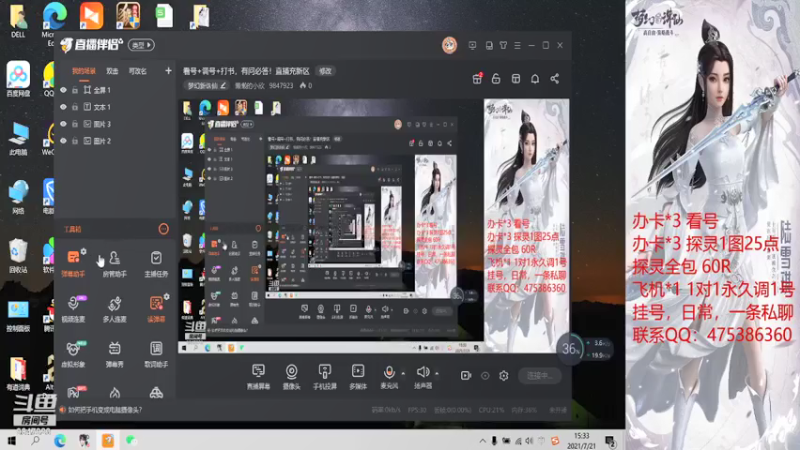The image size is (800, 450).
Task: Edit the 梦幻新诛仙 category tag
Action: click(207, 86)
